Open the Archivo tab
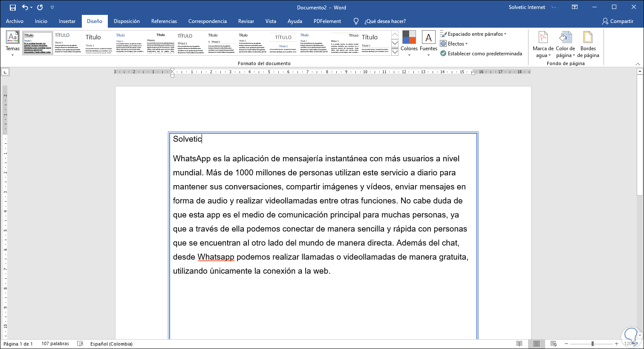 pos(14,21)
